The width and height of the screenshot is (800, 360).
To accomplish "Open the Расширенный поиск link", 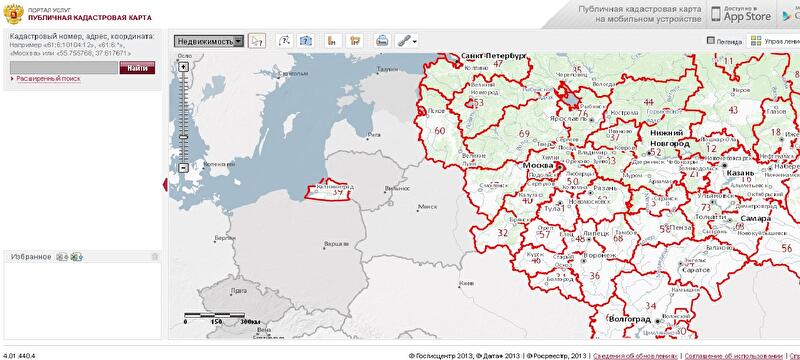I will 48,79.
